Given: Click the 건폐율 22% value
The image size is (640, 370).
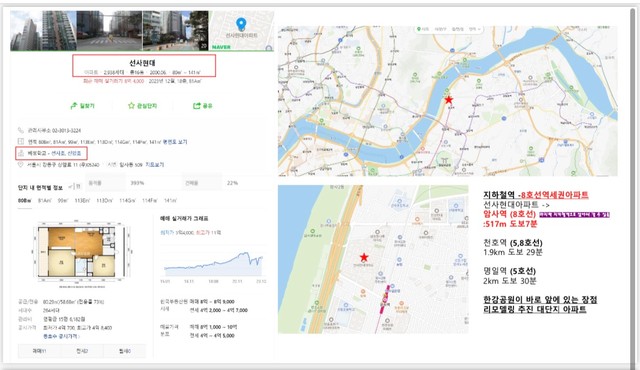Looking at the screenshot, I should 232,183.
